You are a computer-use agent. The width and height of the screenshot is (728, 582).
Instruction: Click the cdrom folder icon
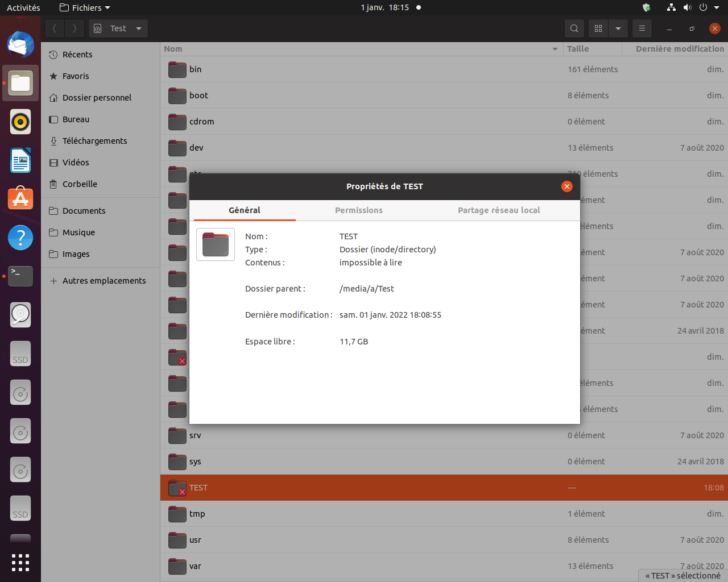point(177,122)
